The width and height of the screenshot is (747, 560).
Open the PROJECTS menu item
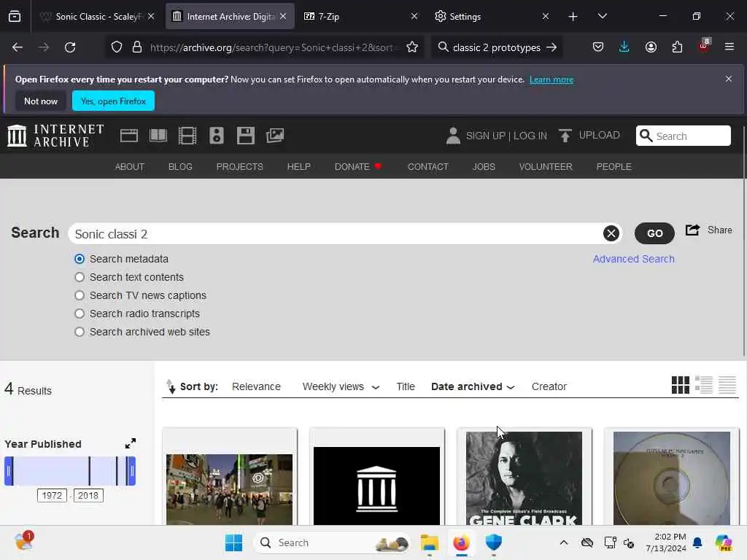tap(239, 167)
